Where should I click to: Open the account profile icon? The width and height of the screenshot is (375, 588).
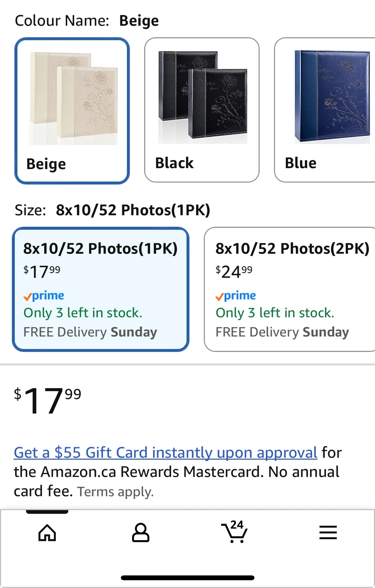140,532
